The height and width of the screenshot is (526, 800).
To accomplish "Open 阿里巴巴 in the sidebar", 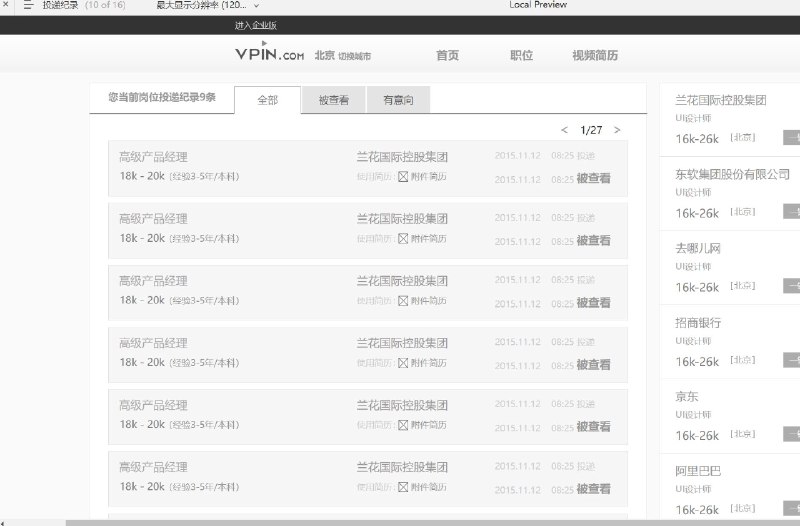I will tap(697, 471).
